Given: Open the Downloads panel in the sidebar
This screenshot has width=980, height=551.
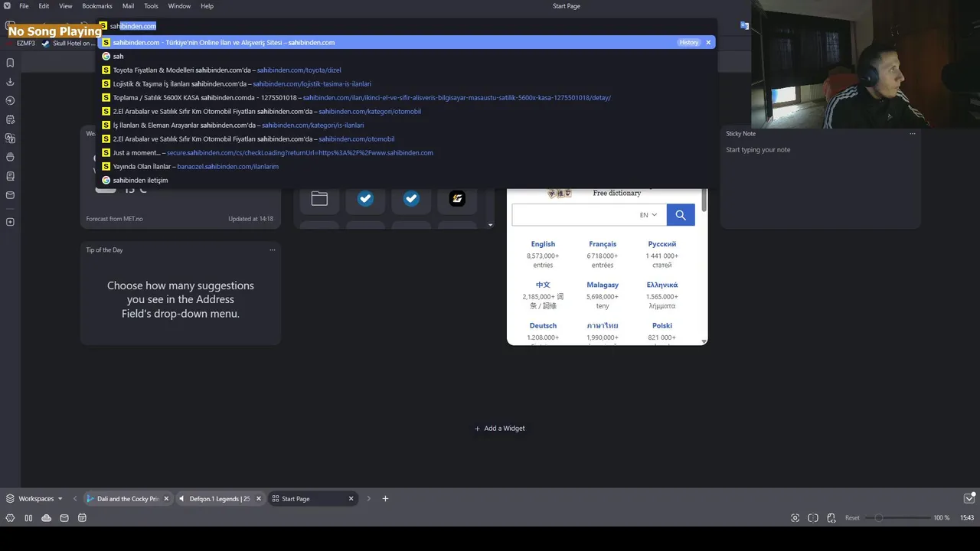Looking at the screenshot, I should pyautogui.click(x=10, y=82).
